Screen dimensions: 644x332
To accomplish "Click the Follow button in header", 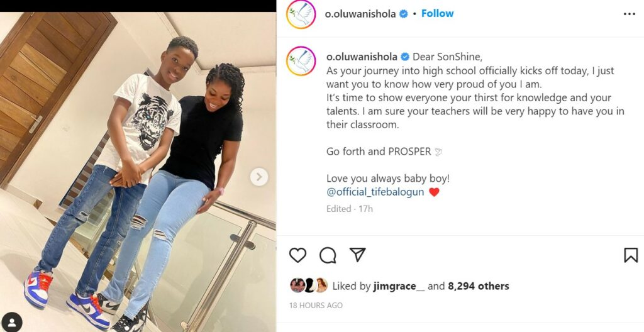I will 438,14.
